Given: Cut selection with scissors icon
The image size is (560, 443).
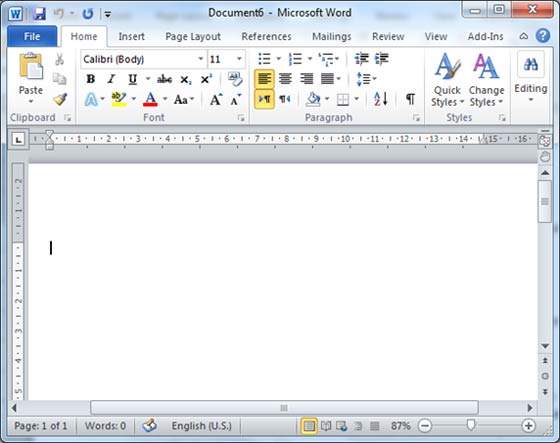Looking at the screenshot, I should (x=59, y=59).
